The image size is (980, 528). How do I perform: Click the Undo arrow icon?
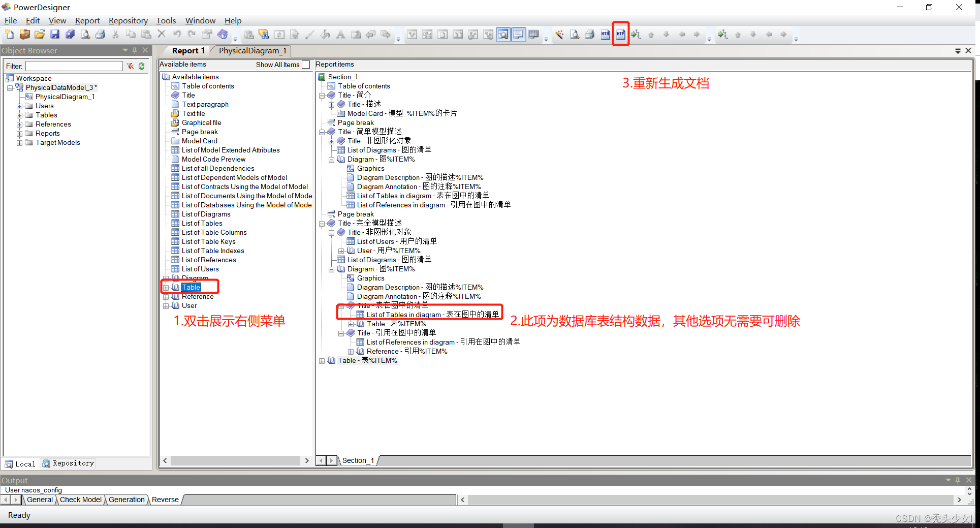[177, 35]
